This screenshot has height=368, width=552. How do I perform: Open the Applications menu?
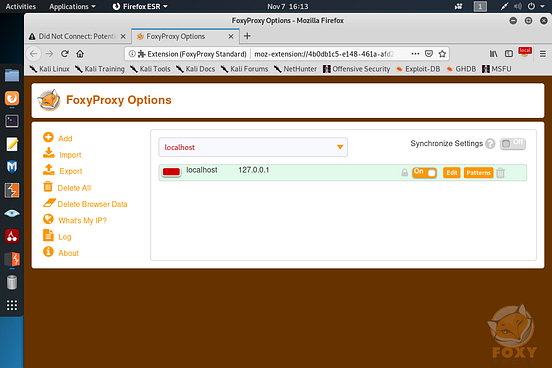(72, 6)
